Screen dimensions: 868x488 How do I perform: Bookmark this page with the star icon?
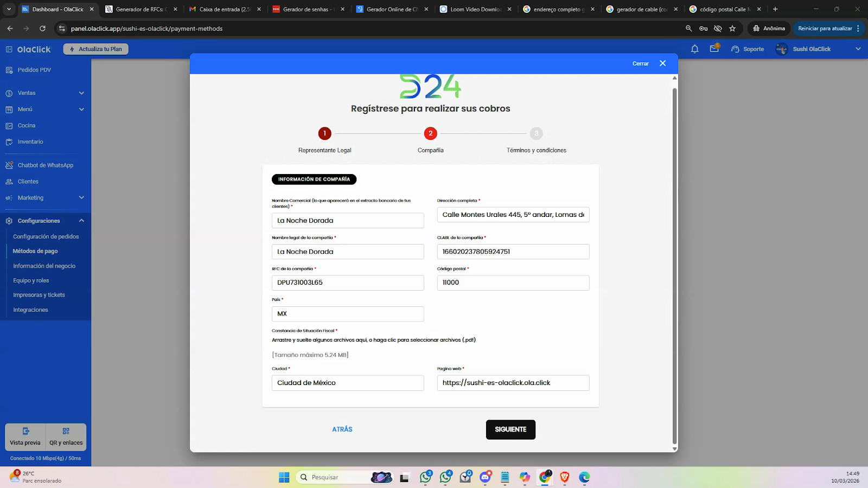(732, 28)
